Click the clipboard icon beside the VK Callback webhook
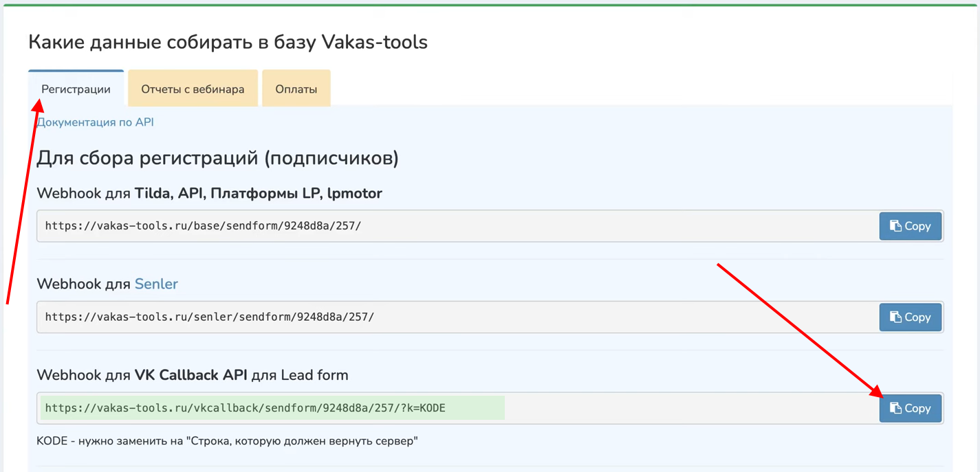Viewport: 980px width, 472px height. click(x=895, y=408)
